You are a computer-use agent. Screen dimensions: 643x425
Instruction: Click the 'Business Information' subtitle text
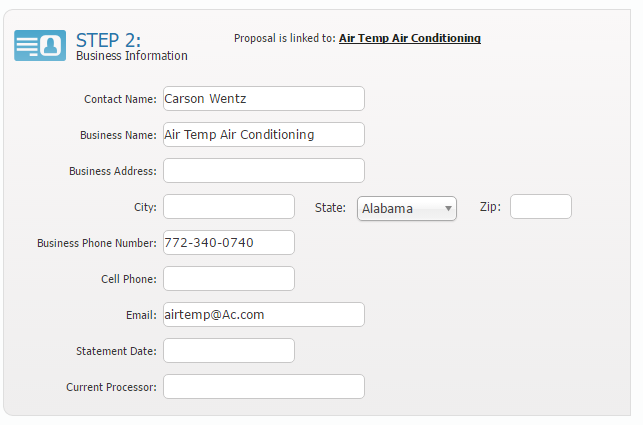pyautogui.click(x=131, y=56)
